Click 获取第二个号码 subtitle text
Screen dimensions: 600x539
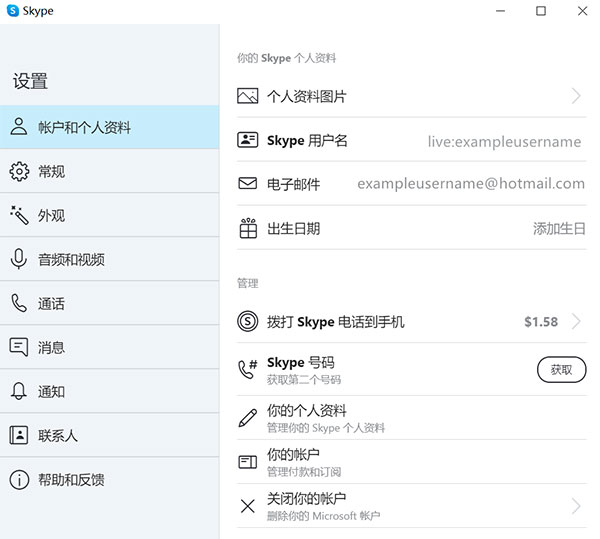tap(303, 379)
